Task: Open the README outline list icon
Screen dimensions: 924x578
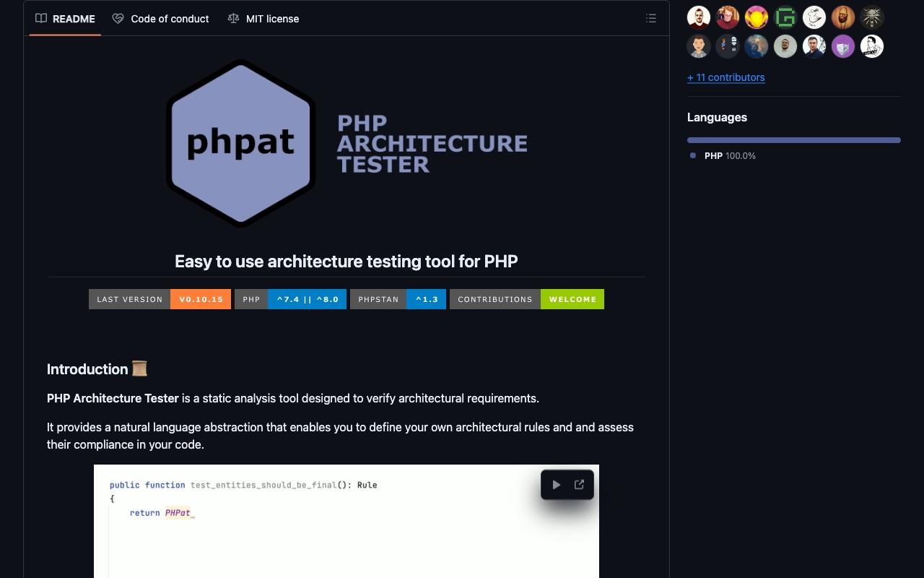Action: pyautogui.click(x=651, y=19)
